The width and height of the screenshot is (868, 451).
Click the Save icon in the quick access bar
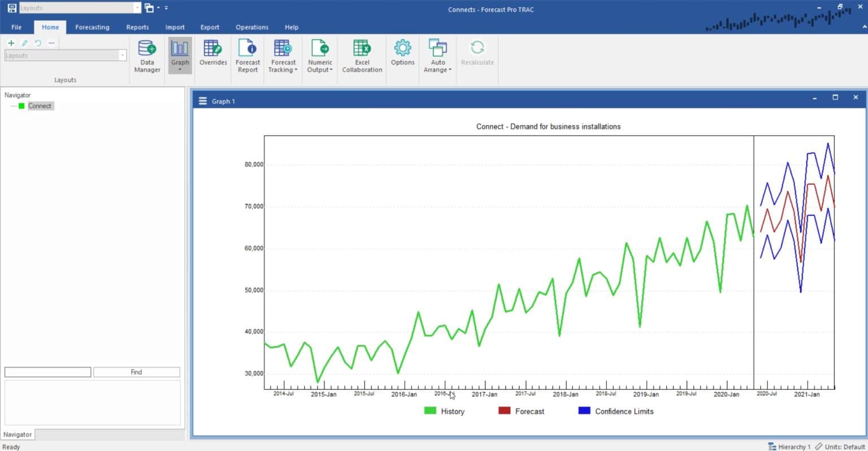11,8
